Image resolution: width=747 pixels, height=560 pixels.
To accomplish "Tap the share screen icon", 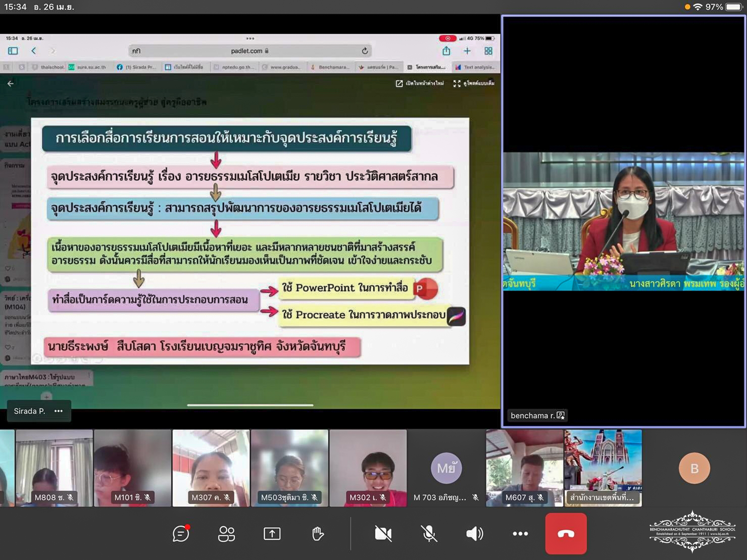I will [272, 533].
